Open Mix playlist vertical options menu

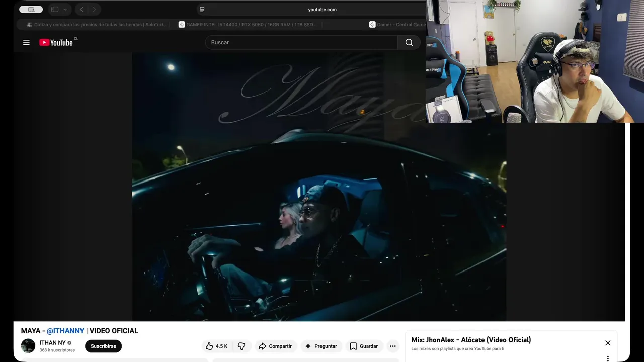(x=608, y=358)
